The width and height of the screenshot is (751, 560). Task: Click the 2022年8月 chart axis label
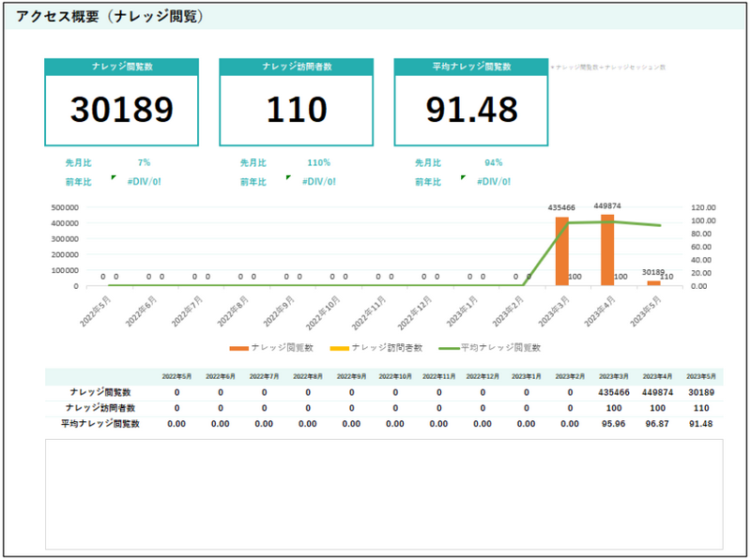coord(233,311)
